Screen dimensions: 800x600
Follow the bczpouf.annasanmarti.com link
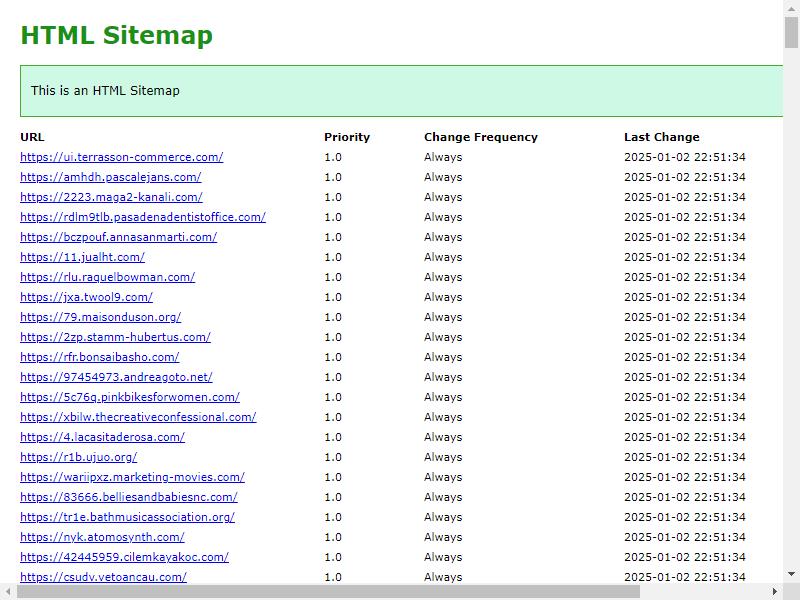118,237
